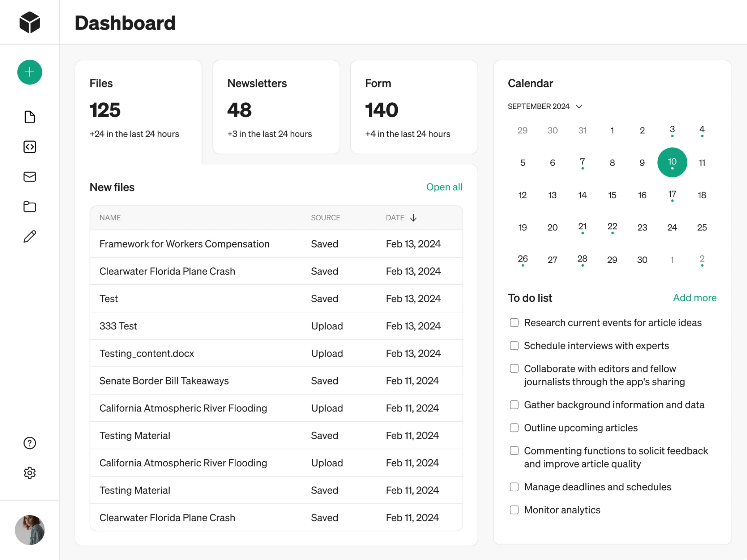Select the pencil editing icon in sidebar
This screenshot has width=747, height=560.
coord(29,236)
